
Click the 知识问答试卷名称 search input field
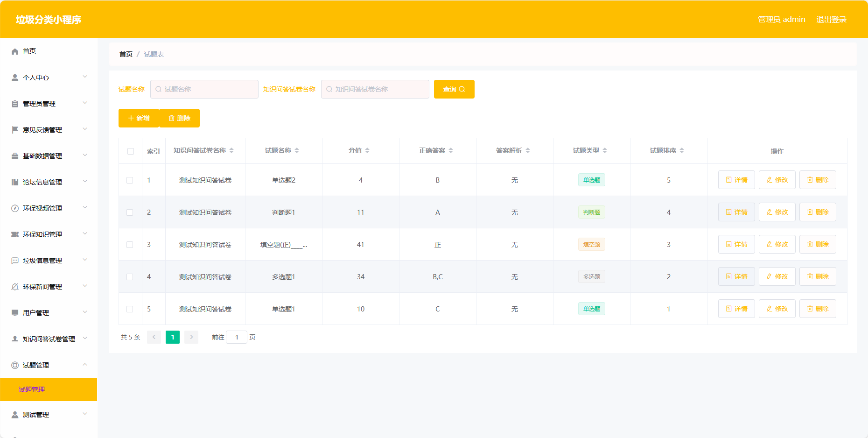click(375, 89)
